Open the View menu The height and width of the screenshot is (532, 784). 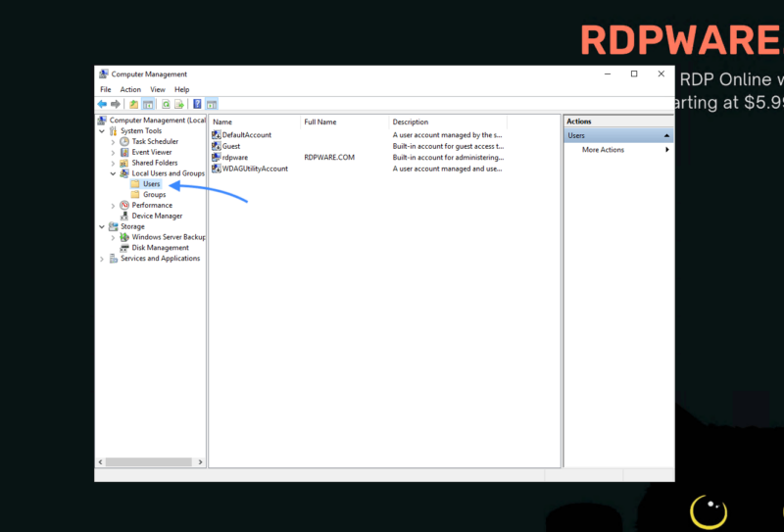tap(158, 89)
